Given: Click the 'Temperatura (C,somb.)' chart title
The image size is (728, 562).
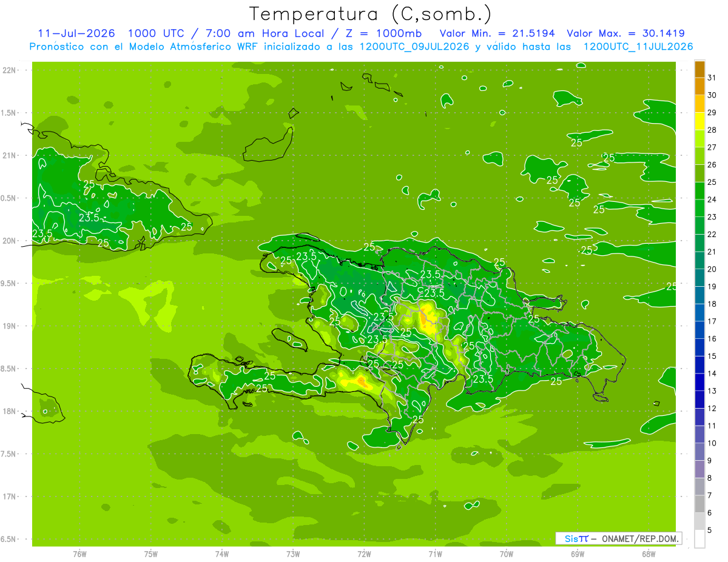Looking at the screenshot, I should [x=371, y=14].
